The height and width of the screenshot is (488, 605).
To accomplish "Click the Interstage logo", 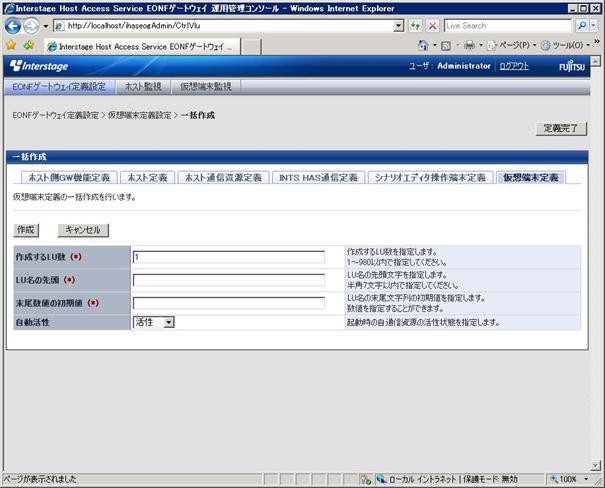I will pyautogui.click(x=39, y=66).
